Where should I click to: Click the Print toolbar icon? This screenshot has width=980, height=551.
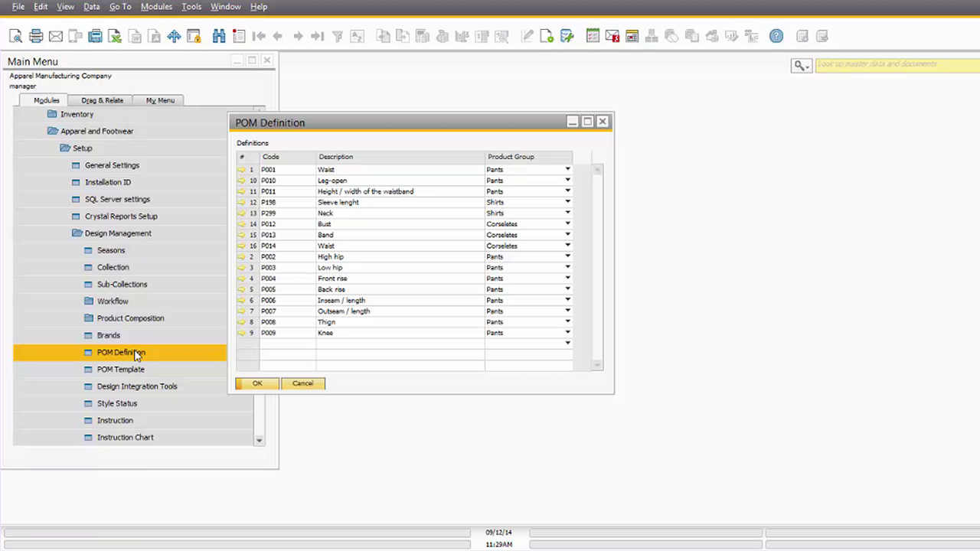[x=36, y=36]
